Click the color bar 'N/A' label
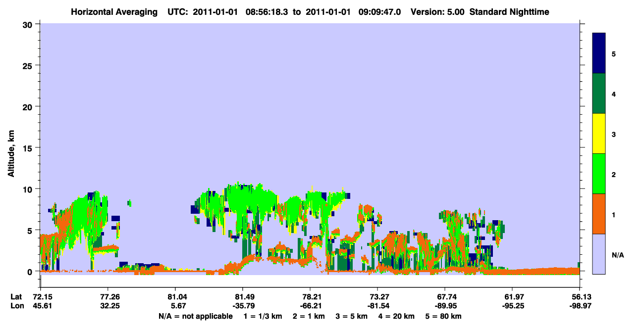 (618, 255)
